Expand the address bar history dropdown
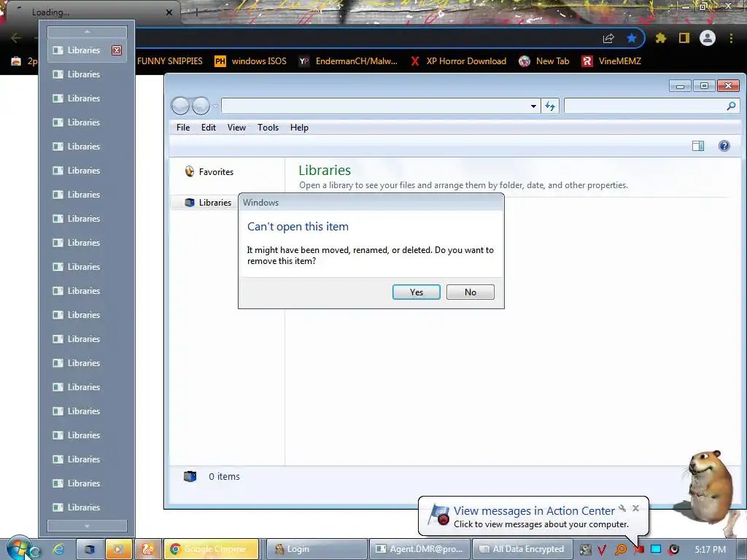This screenshot has height=560, width=747. (533, 106)
